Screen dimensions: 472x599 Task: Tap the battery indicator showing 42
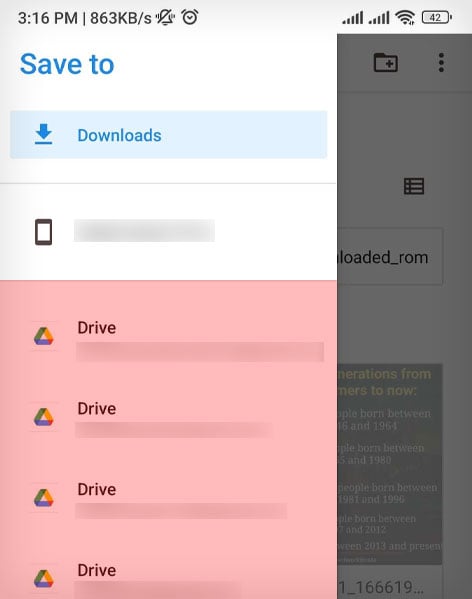(x=436, y=18)
